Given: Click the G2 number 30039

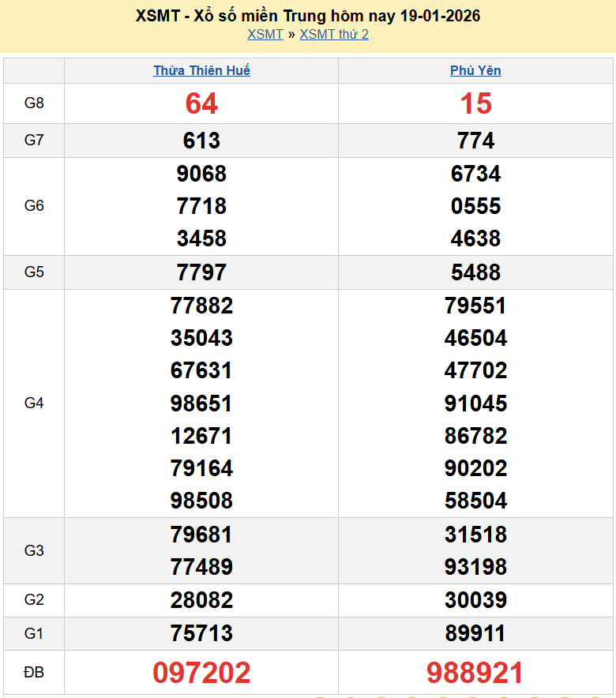Looking at the screenshot, I should coord(475,600).
